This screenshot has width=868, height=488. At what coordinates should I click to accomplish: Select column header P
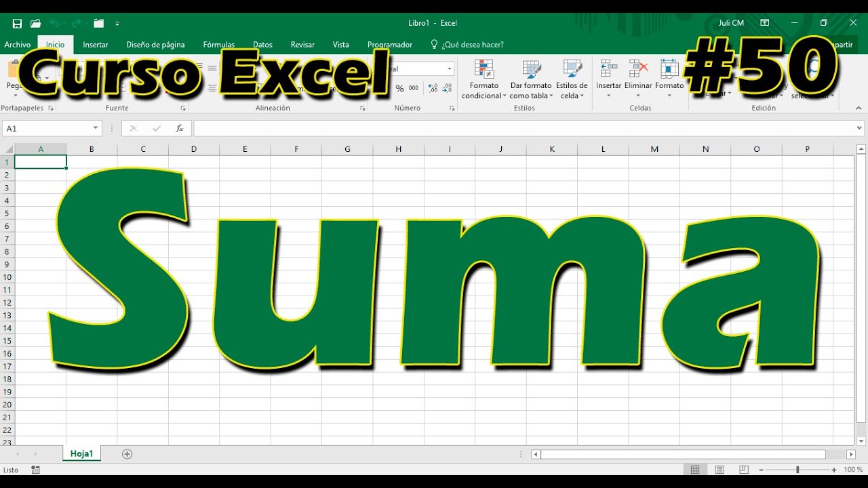tap(808, 149)
